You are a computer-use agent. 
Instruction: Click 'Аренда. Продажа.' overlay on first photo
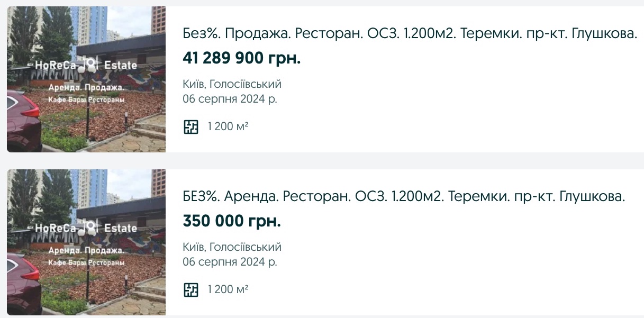[86, 88]
